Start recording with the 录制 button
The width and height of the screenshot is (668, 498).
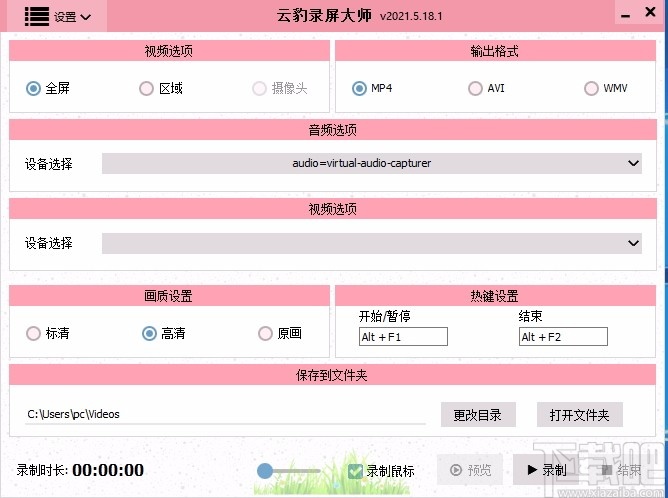[546, 470]
